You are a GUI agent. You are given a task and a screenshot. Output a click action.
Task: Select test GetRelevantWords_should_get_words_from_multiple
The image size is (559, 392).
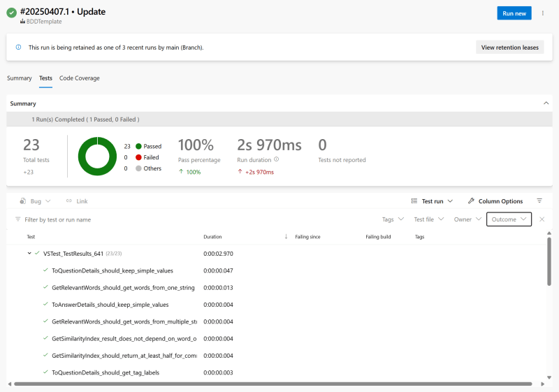(x=124, y=321)
